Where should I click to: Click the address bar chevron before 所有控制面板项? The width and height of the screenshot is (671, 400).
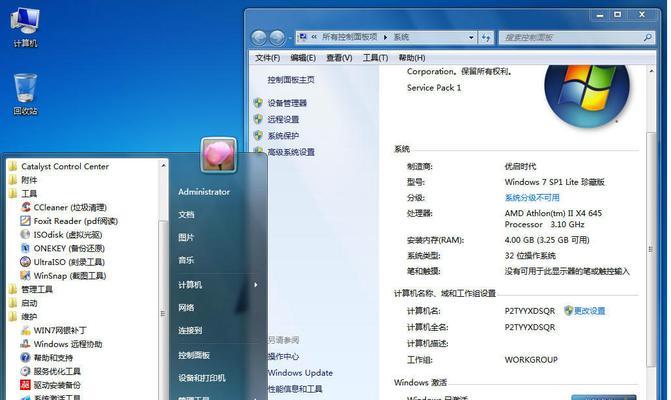pos(314,37)
